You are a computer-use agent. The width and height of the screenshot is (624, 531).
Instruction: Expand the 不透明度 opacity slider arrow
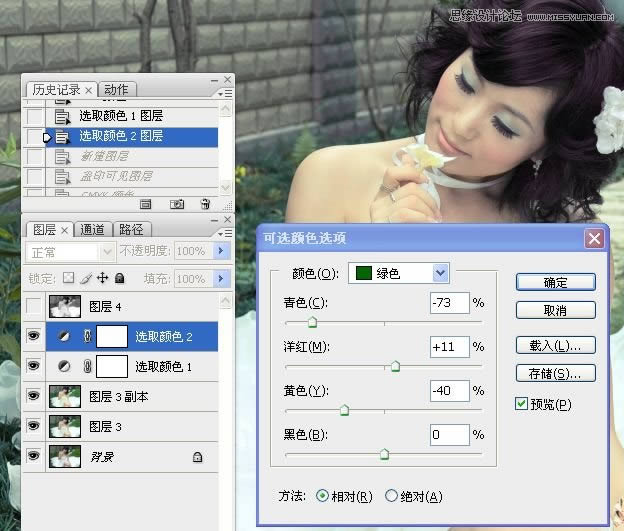222,251
